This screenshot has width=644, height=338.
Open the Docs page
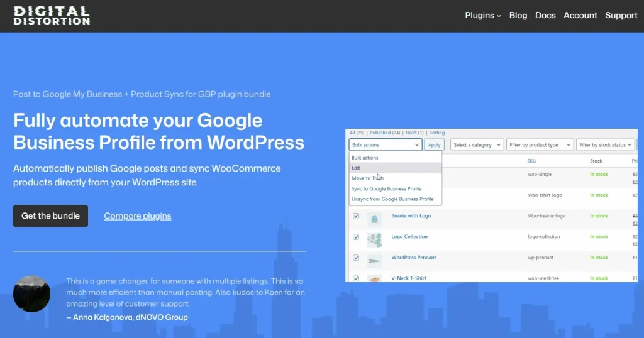[545, 16]
